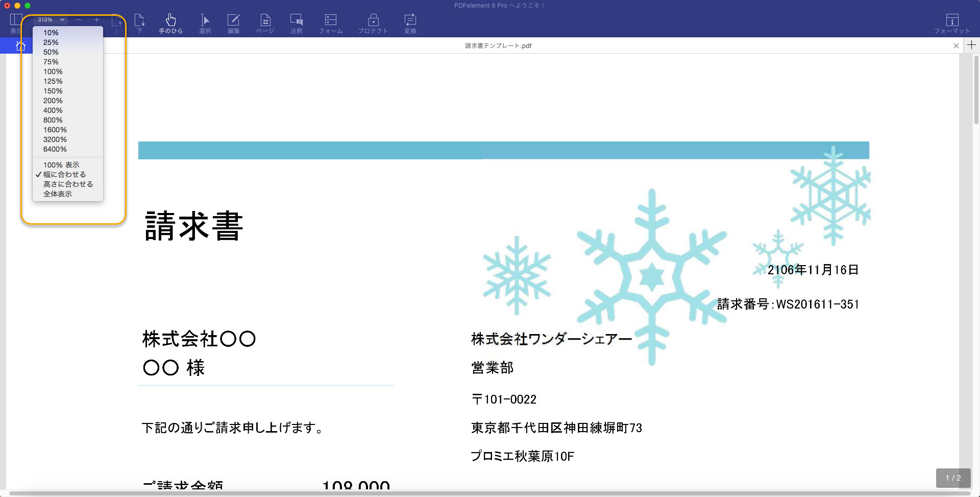Click the 1 / 2 page indicator
Screen dimensions: 980x497
953,478
